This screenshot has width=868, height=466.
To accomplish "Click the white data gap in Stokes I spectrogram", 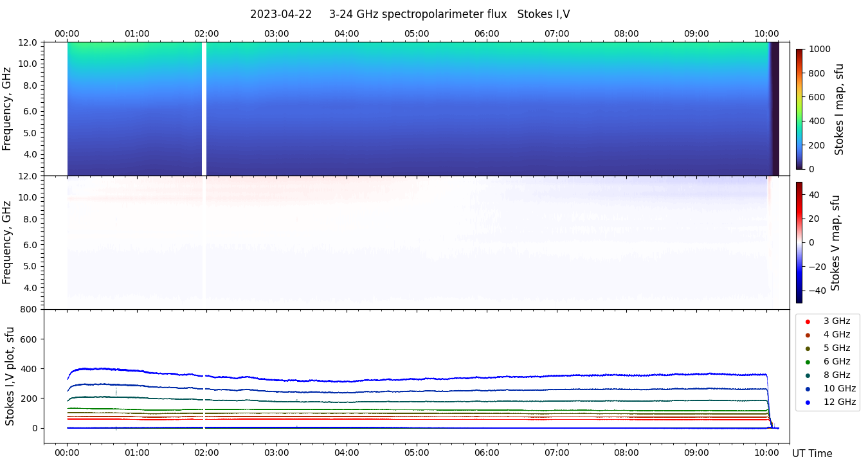I will (204, 109).
